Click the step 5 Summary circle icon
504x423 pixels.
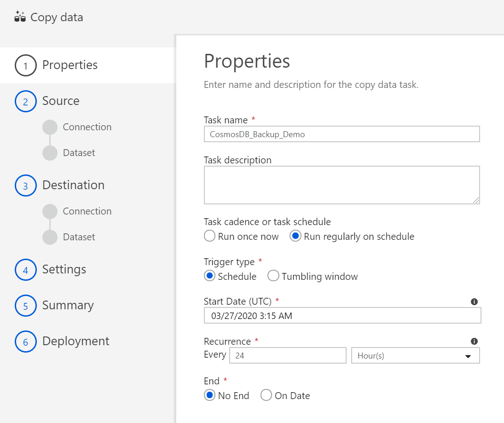point(25,306)
